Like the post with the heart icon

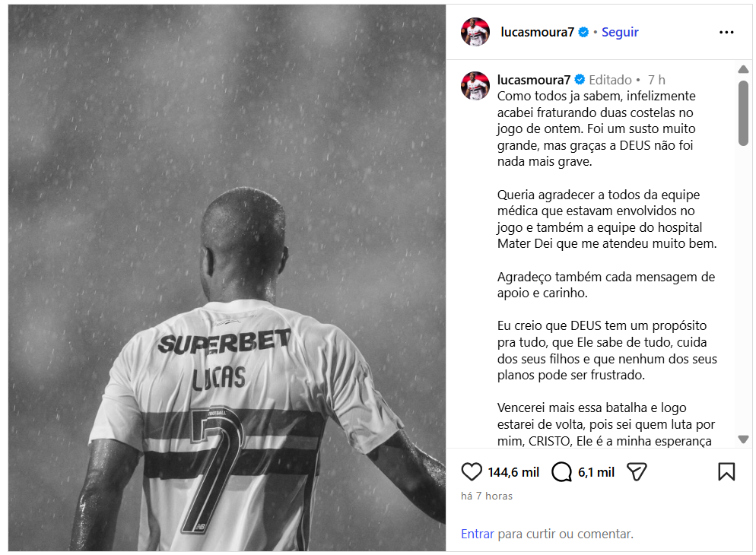(471, 471)
